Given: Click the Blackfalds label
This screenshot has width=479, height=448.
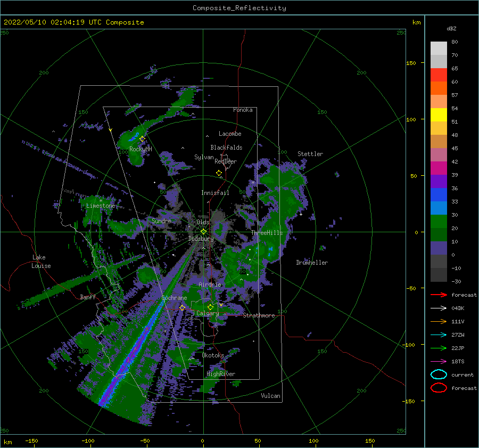Looking at the screenshot, I should tap(226, 148).
